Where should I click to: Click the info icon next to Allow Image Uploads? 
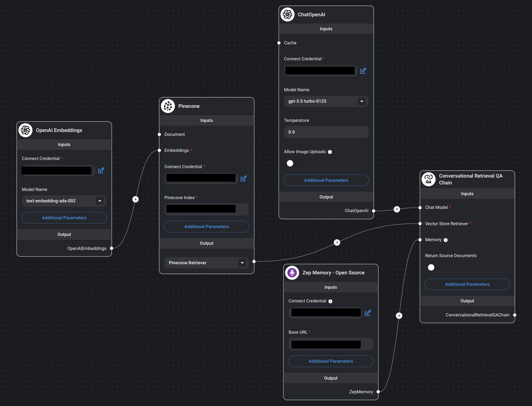330,152
